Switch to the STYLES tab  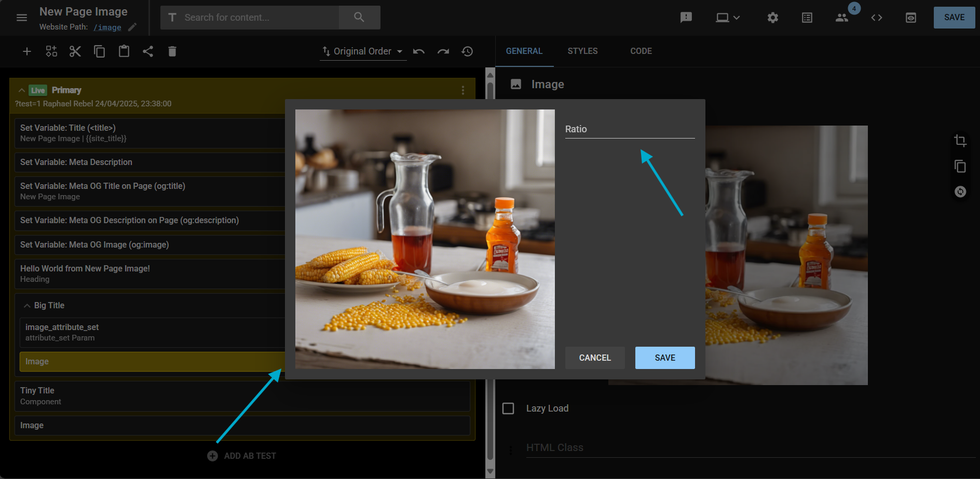point(582,51)
